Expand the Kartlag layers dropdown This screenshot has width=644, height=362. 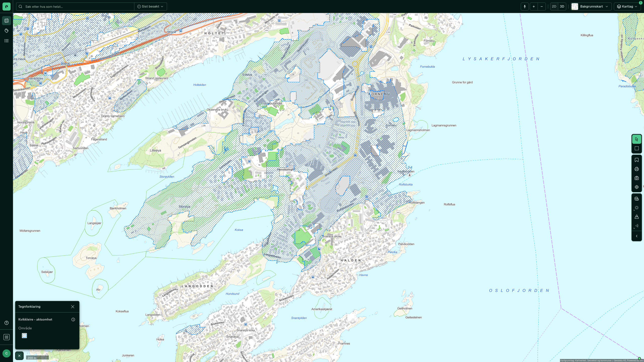coord(627,7)
